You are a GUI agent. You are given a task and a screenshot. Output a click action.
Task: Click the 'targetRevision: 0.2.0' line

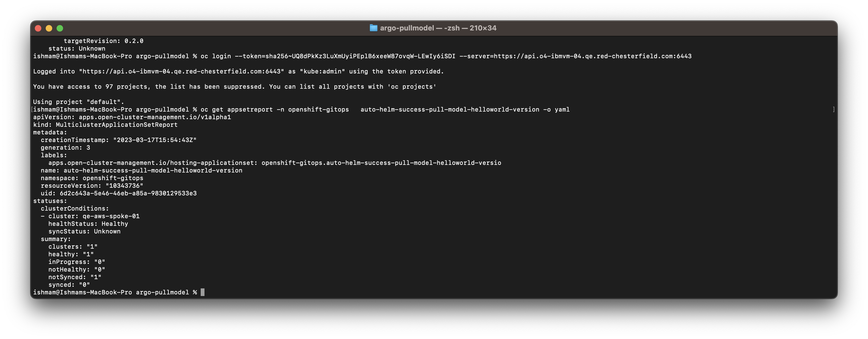click(x=103, y=41)
